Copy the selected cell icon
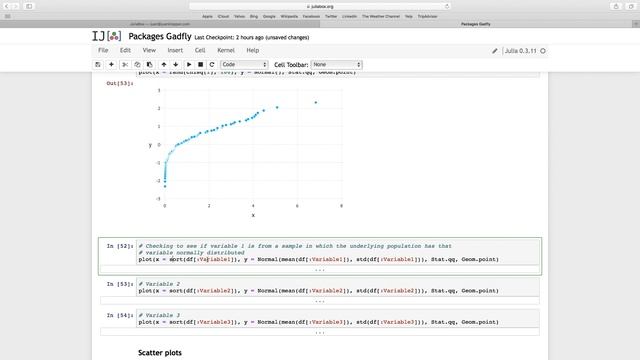 pyautogui.click(x=137, y=64)
